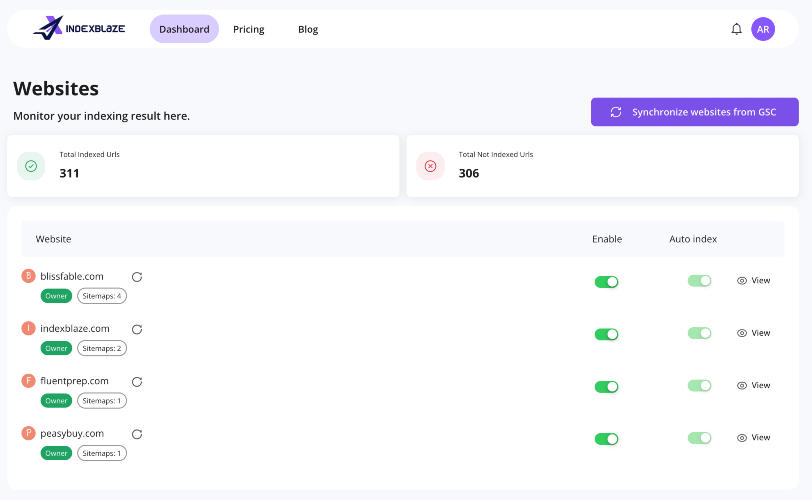Open the notifications bell
Image resolution: width=812 pixels, height=500 pixels.
pyautogui.click(x=736, y=29)
